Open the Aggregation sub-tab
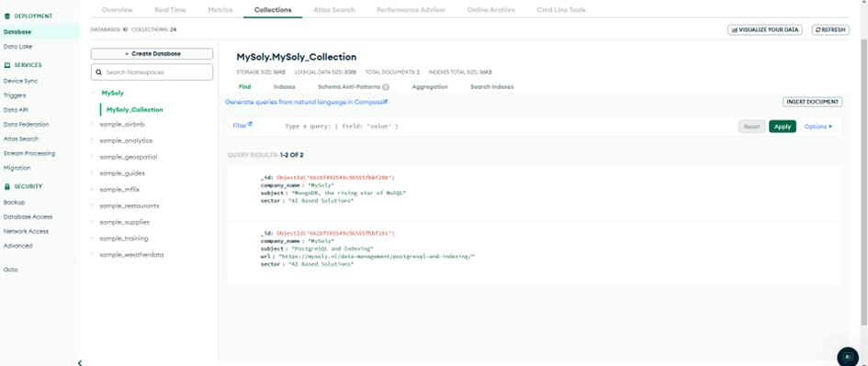This screenshot has height=366, width=868. click(430, 87)
